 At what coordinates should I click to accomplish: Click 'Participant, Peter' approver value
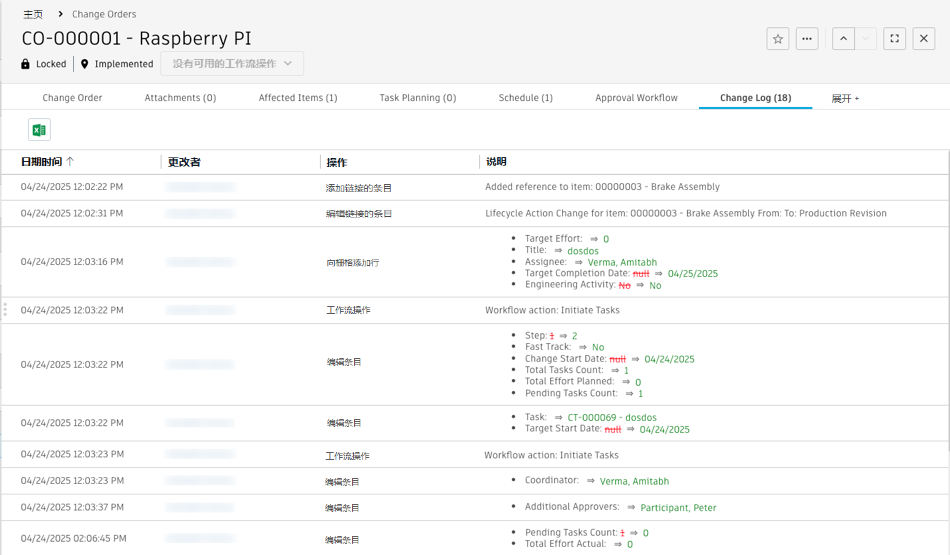(x=678, y=508)
